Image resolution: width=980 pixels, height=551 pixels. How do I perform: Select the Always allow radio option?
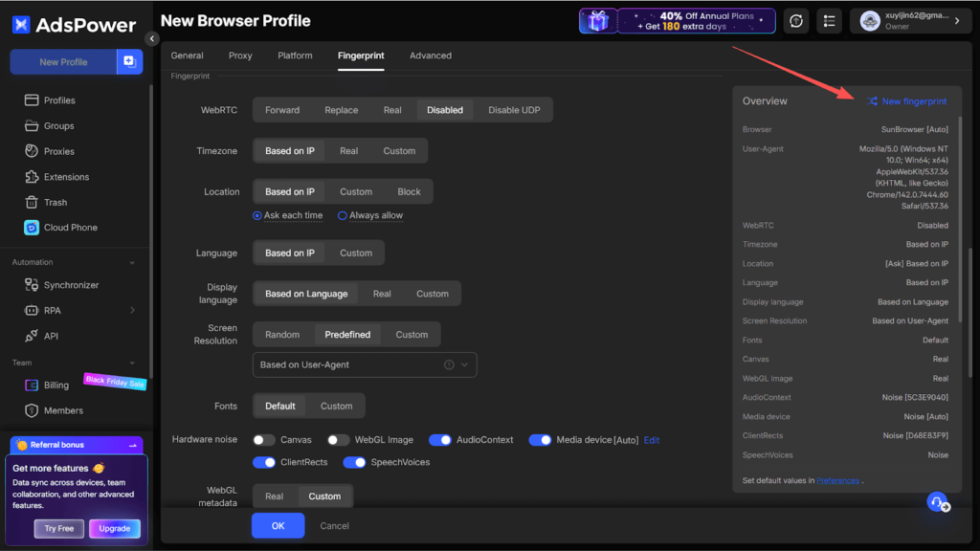(343, 216)
